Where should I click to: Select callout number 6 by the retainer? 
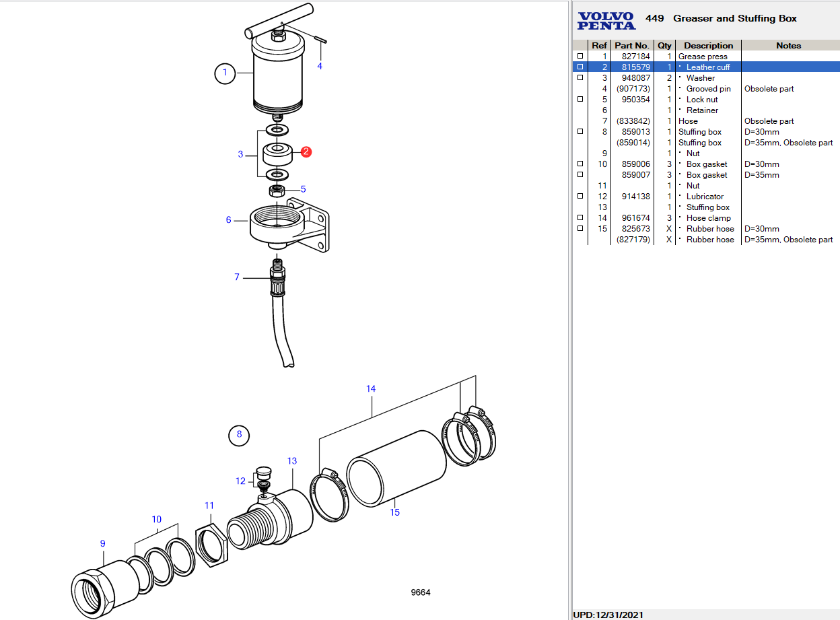pos(229,219)
